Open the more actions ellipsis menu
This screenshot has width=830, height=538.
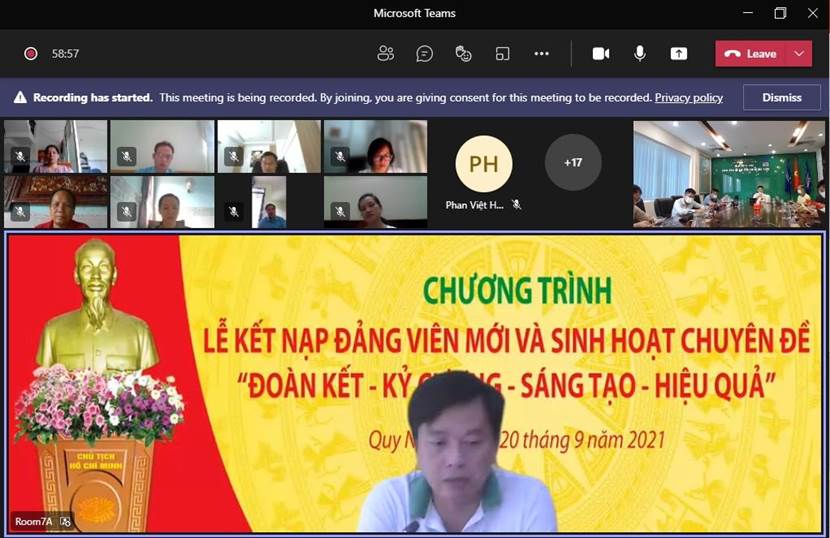(541, 53)
